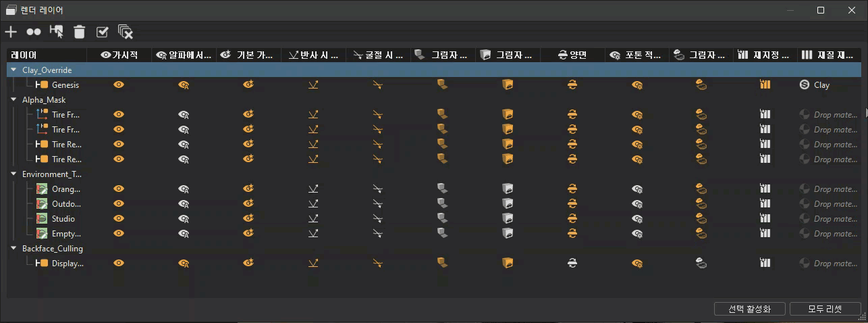Select the Alpha_Mask layer name
The image size is (868, 323).
point(44,100)
